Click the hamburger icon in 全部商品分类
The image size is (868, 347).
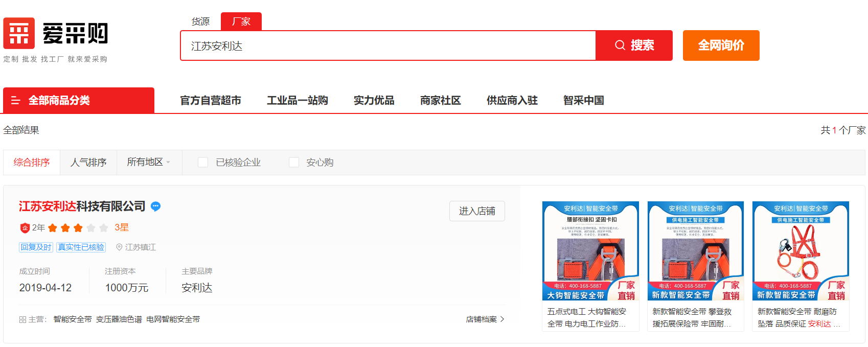[15, 101]
